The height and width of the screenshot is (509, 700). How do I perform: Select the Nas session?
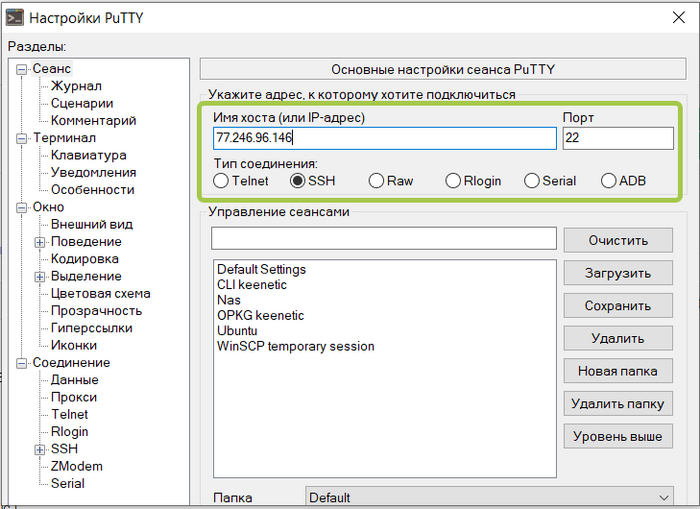coord(229,300)
